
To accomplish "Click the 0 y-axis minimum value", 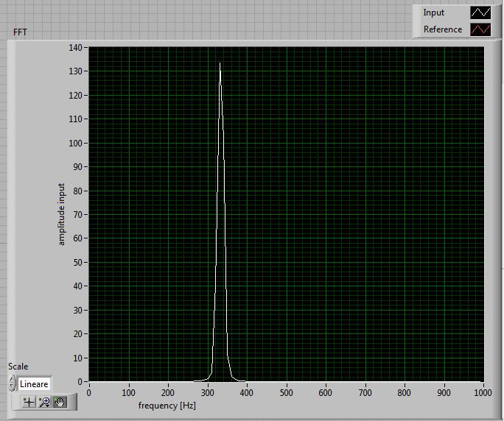I will tap(80, 381).
